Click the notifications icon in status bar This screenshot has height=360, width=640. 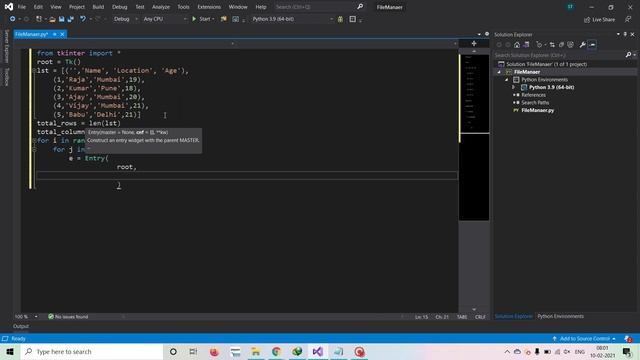tap(628, 339)
